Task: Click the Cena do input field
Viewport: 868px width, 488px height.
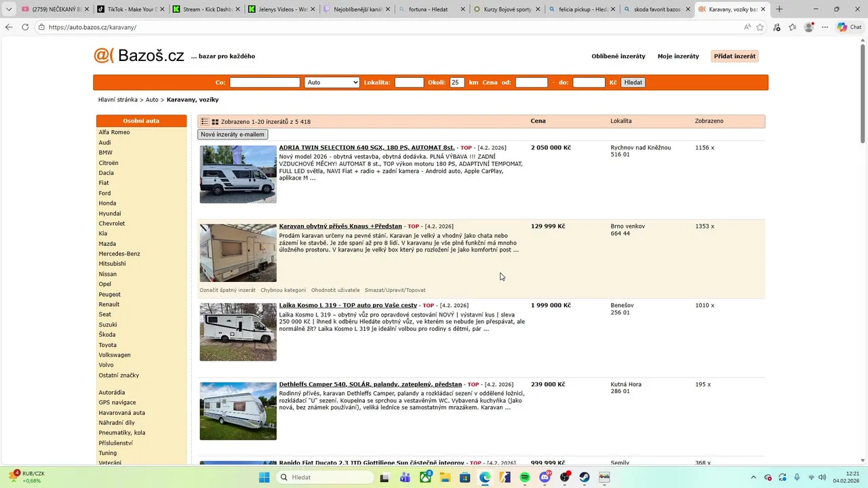Action: point(589,82)
